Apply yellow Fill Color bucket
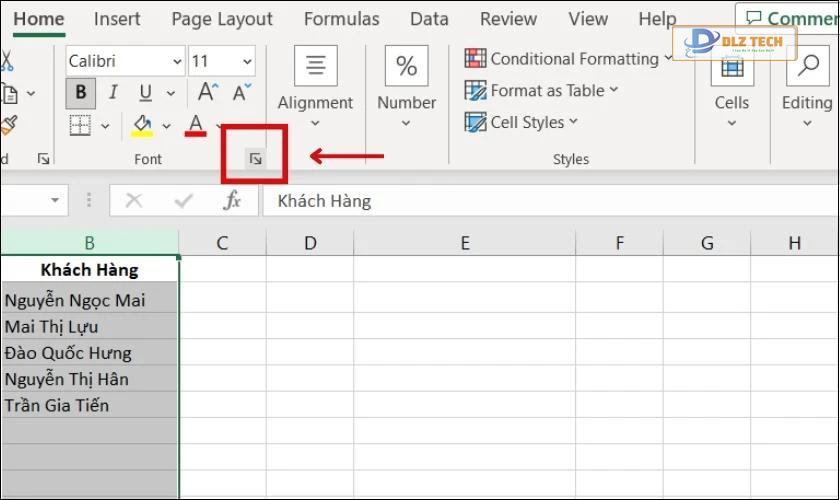Viewport: 840px width, 500px height. pos(142,126)
